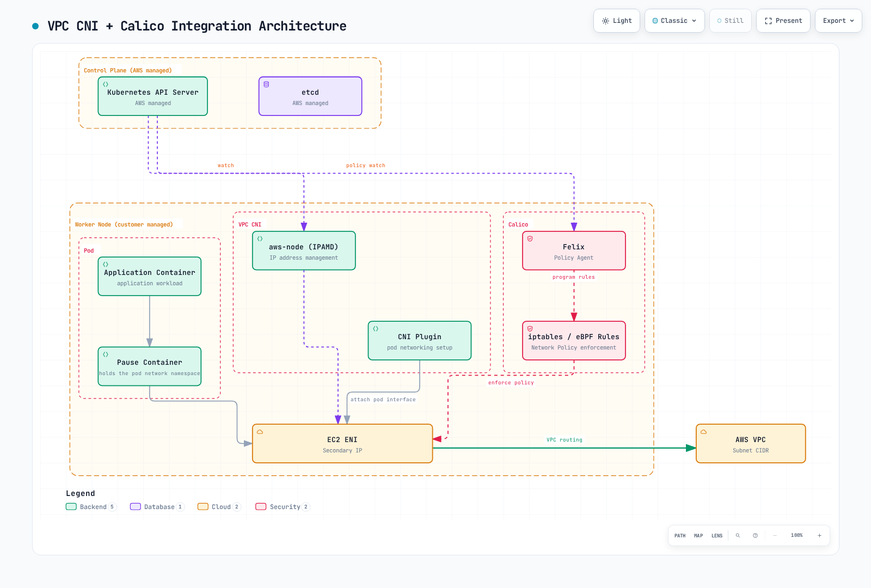Click the shield icon on Felix node
871x588 pixels.
[x=530, y=238]
